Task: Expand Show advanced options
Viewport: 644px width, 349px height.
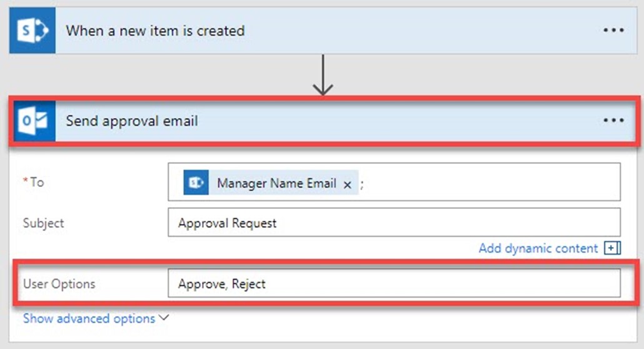Action: click(96, 318)
